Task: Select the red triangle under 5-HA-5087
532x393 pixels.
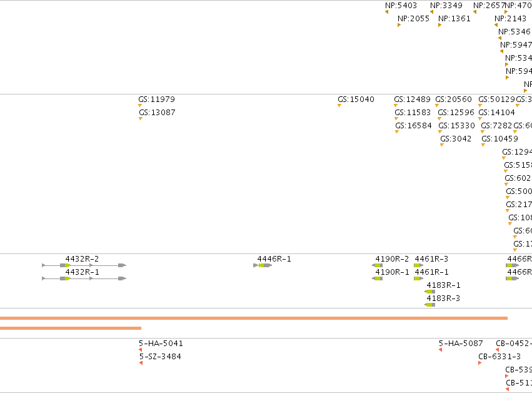Action: click(x=440, y=350)
